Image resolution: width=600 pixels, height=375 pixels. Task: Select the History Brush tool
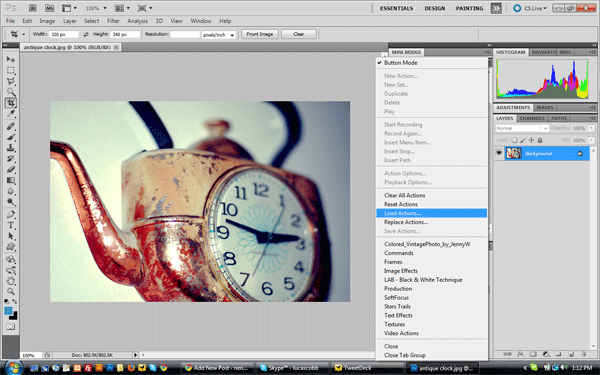(11, 158)
